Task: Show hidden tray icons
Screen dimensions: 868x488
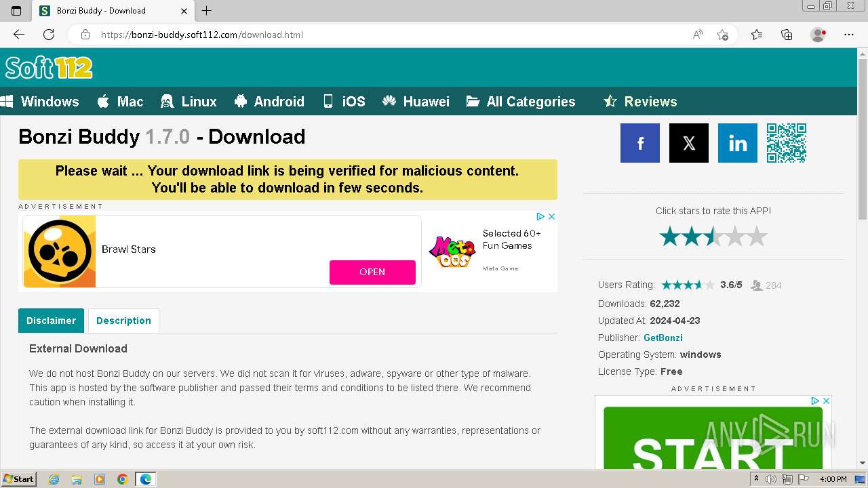Action: (x=756, y=479)
